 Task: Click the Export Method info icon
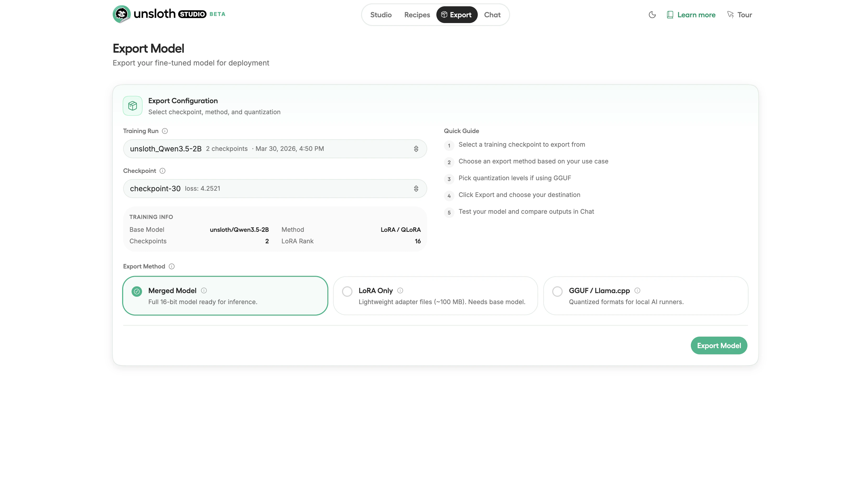click(171, 266)
